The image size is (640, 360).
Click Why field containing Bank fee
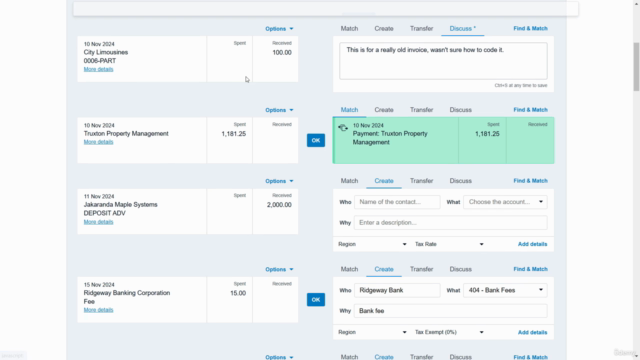coord(451,311)
